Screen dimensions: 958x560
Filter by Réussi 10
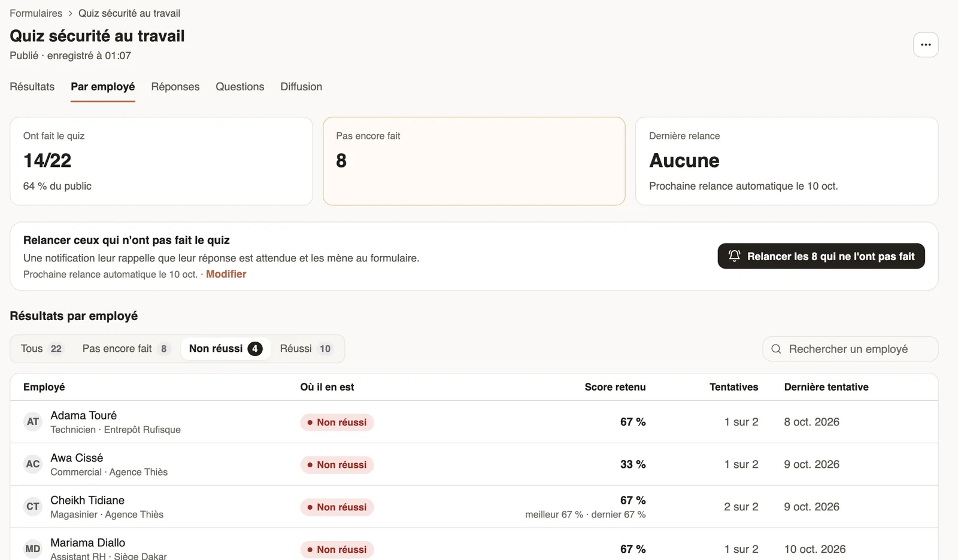point(305,349)
